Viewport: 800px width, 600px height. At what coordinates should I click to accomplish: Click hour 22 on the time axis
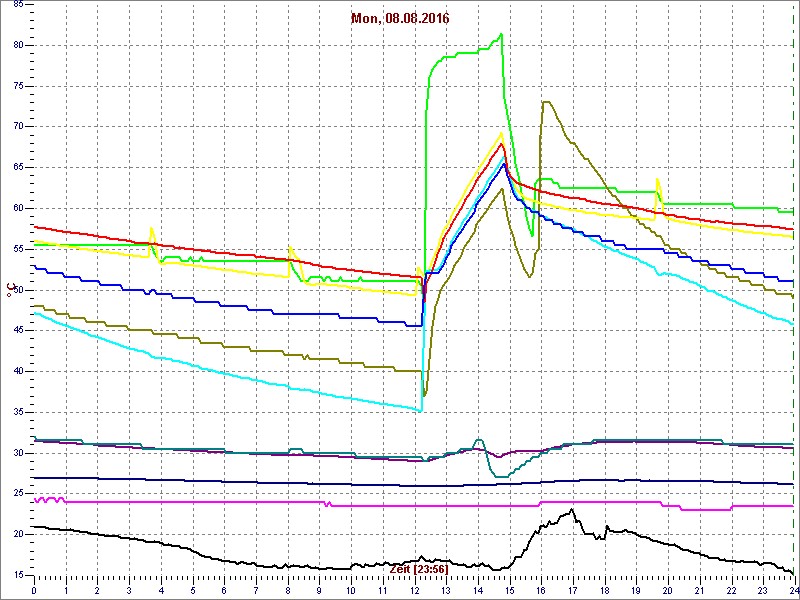pos(730,589)
